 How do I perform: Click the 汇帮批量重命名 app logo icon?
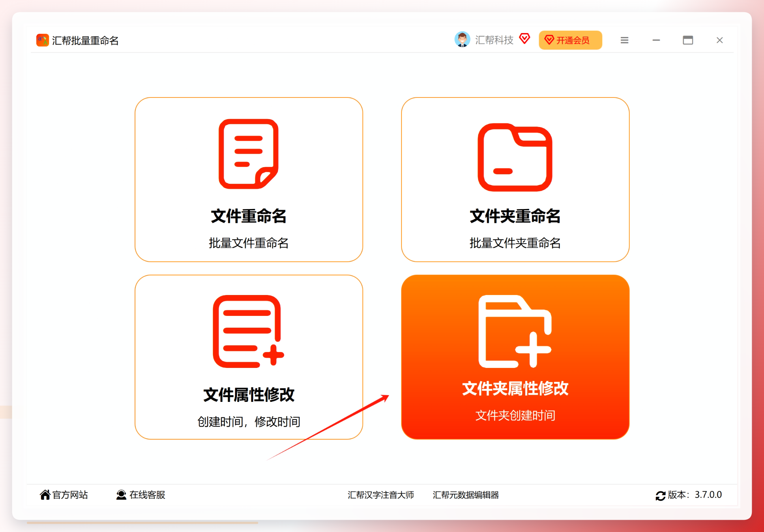click(43, 40)
